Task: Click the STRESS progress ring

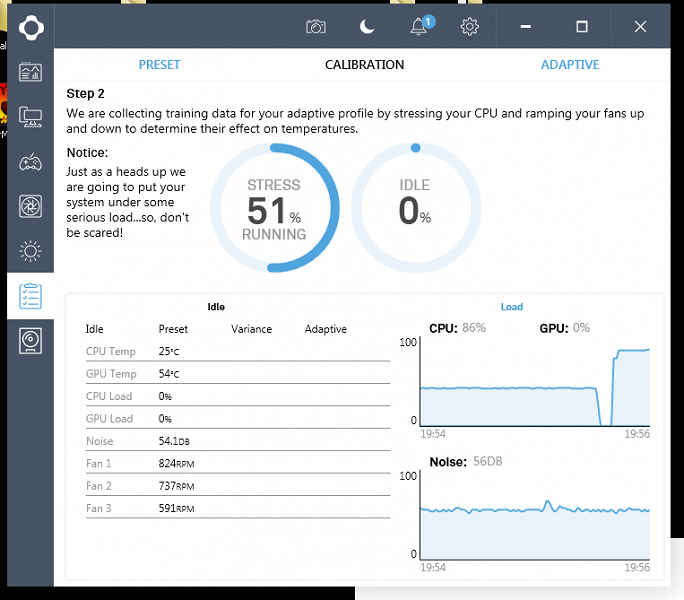Action: (274, 209)
